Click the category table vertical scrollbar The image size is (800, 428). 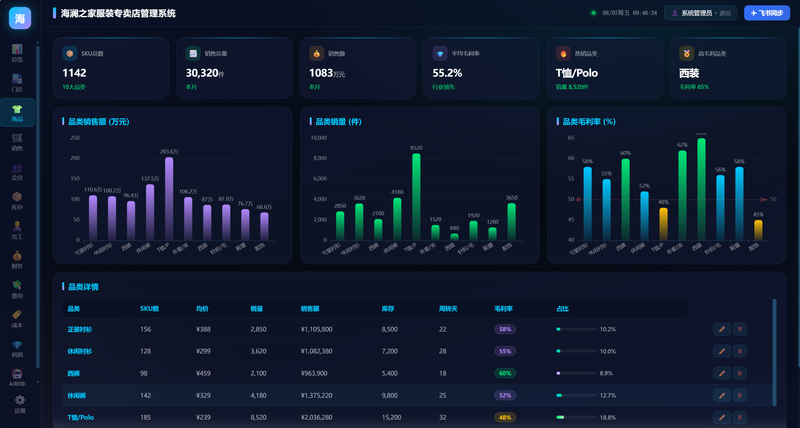point(774,352)
